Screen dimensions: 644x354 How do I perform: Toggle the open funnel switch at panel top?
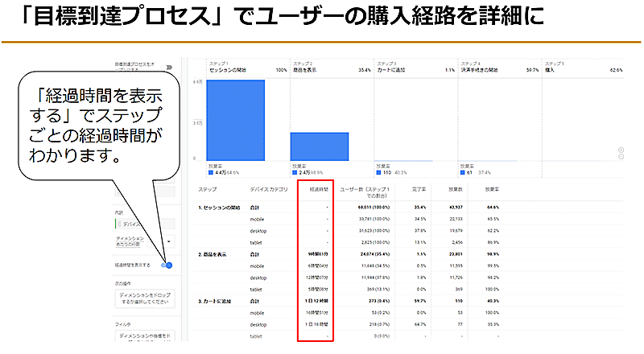pyautogui.click(x=170, y=67)
